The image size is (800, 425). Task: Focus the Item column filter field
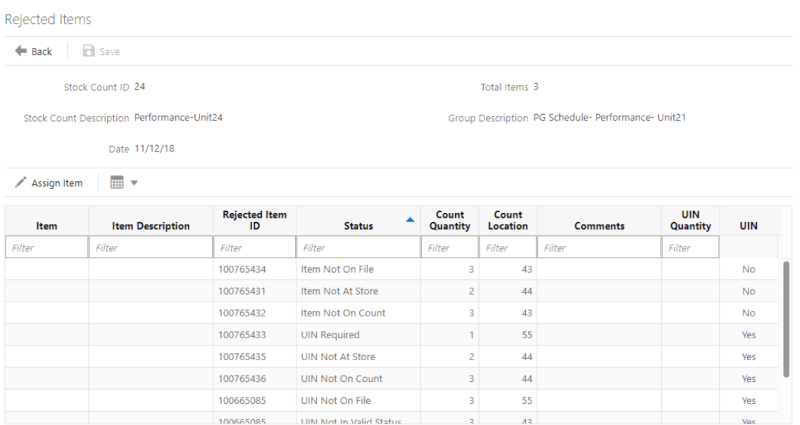(x=46, y=247)
